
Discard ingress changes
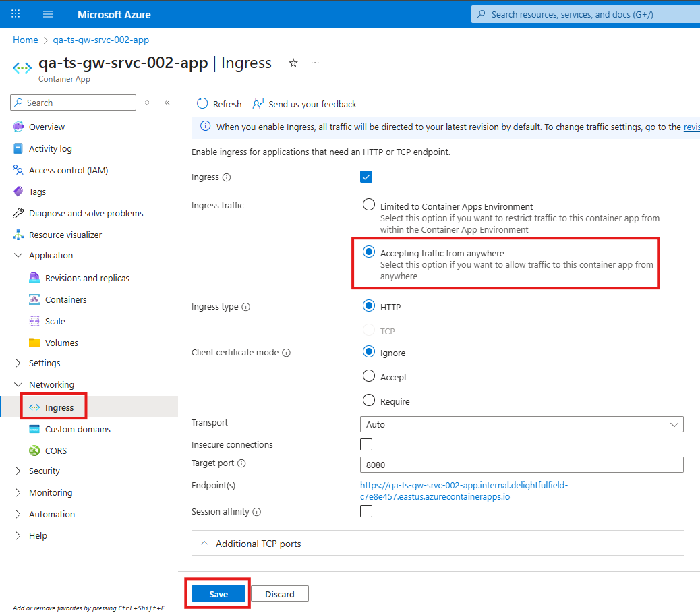pos(280,594)
